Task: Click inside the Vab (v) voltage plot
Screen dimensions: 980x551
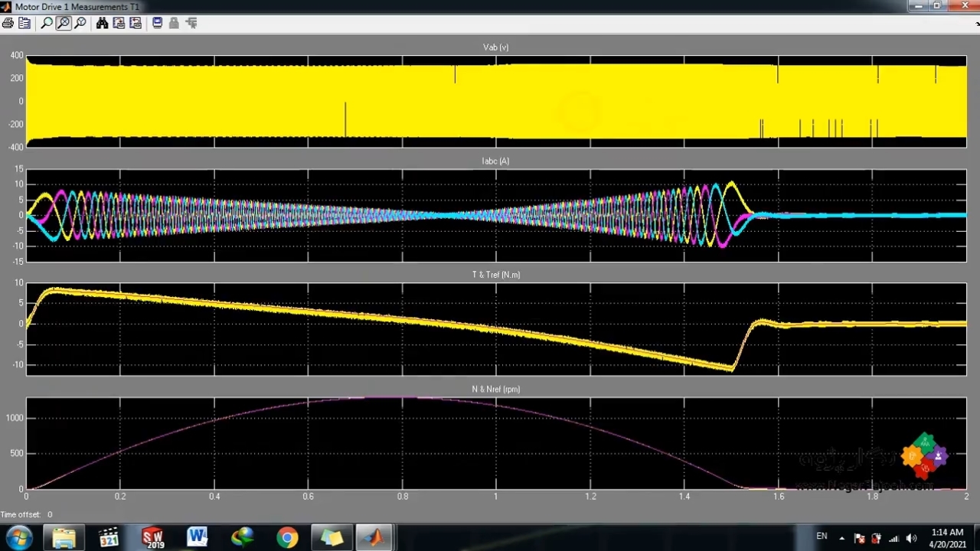Action: tap(496, 101)
